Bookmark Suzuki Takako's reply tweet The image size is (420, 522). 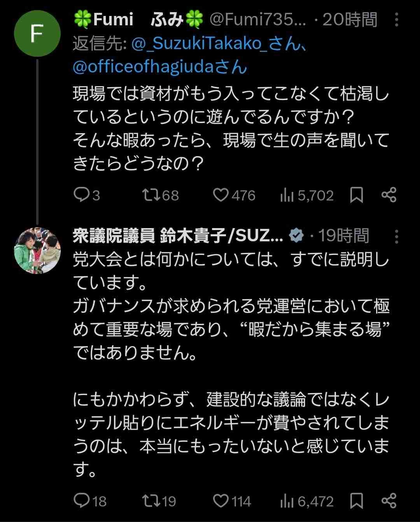pos(357,500)
